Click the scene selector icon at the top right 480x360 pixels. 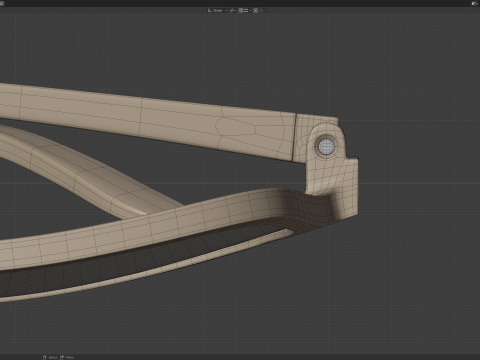point(474,3)
